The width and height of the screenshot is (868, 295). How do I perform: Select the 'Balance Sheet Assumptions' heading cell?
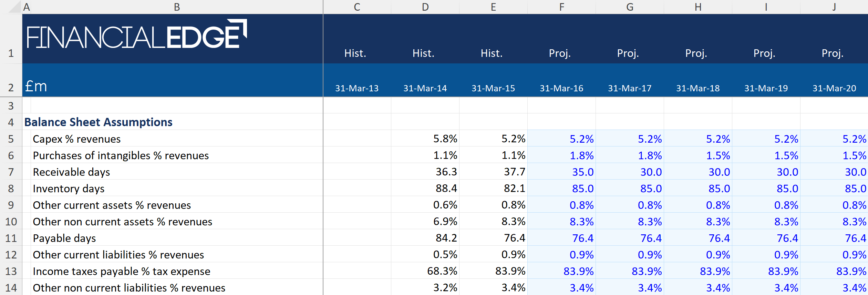pos(98,122)
